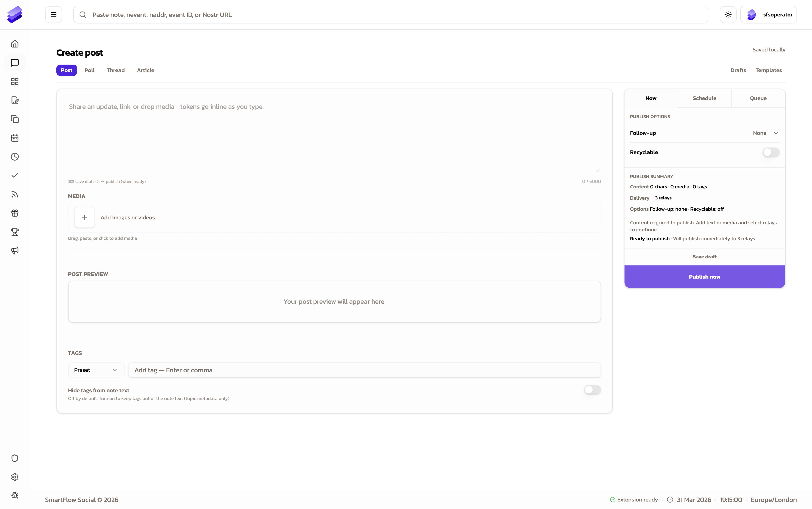Open the Schedule tab in publish options

704,98
